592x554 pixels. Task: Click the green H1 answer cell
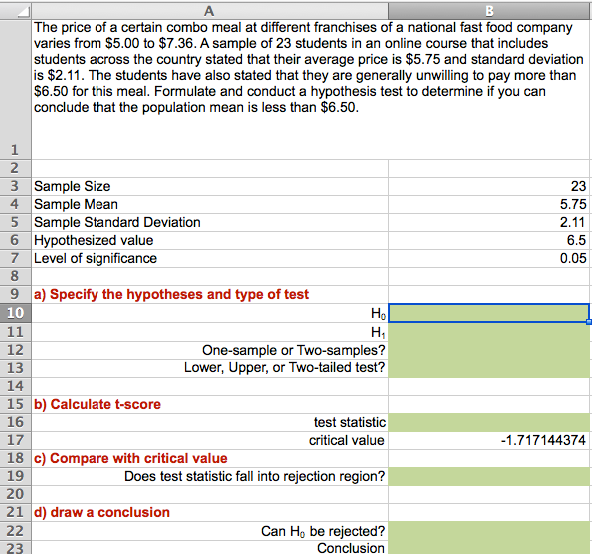490,332
